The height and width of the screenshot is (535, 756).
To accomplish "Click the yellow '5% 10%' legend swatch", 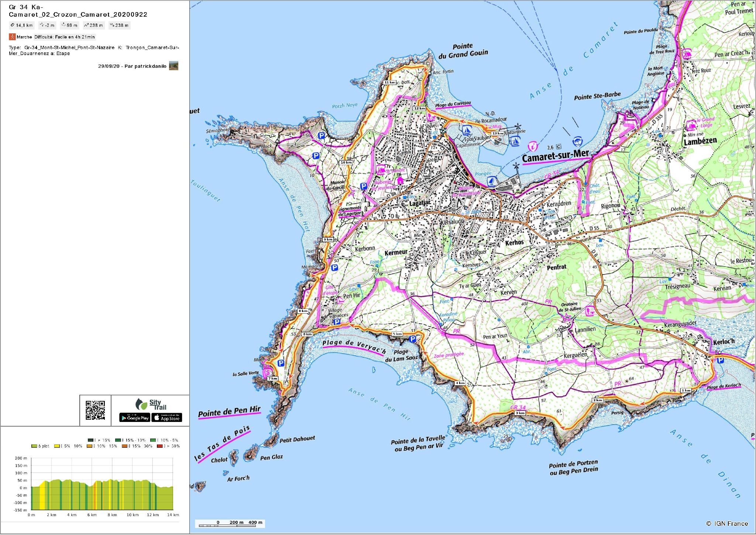I will (x=57, y=446).
